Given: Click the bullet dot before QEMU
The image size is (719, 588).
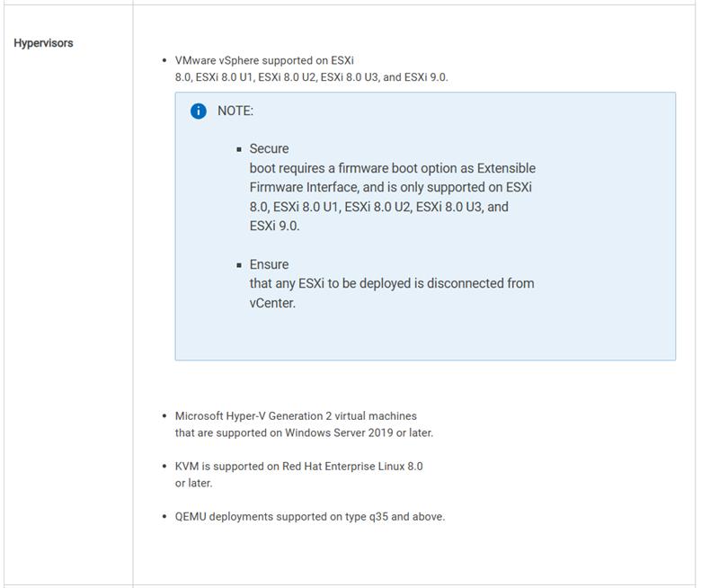Looking at the screenshot, I should tap(164, 517).
